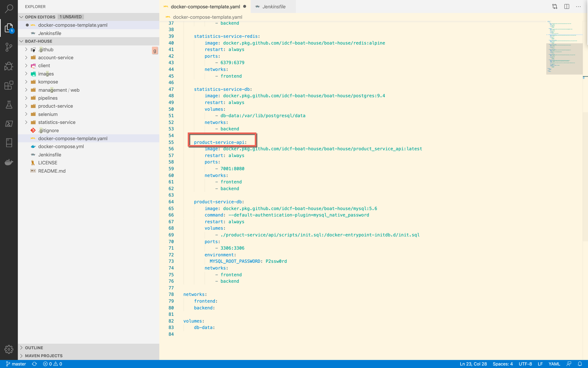Screen dimensions: 588x368
Task: Expand the statistics-service folder
Action: (x=26, y=122)
